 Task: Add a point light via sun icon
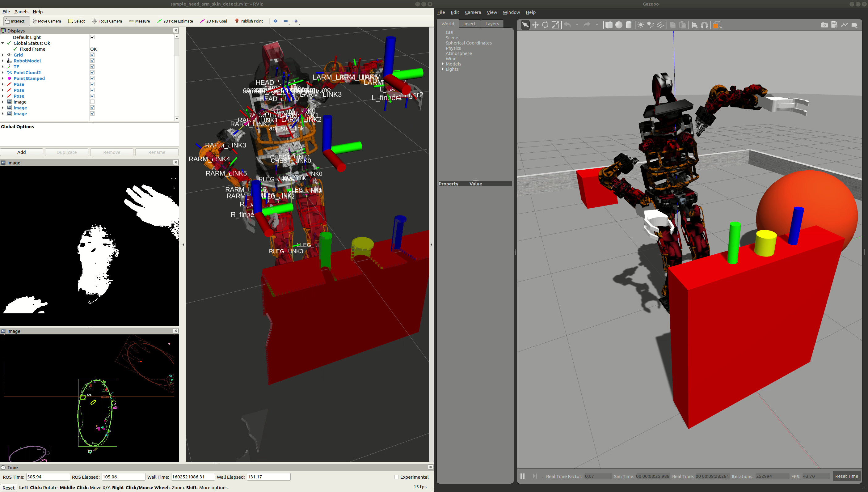[640, 25]
